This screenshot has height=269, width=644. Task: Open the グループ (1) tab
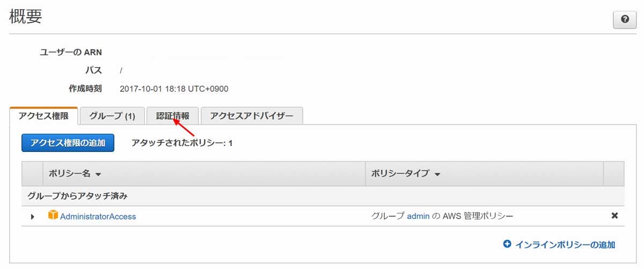(112, 116)
